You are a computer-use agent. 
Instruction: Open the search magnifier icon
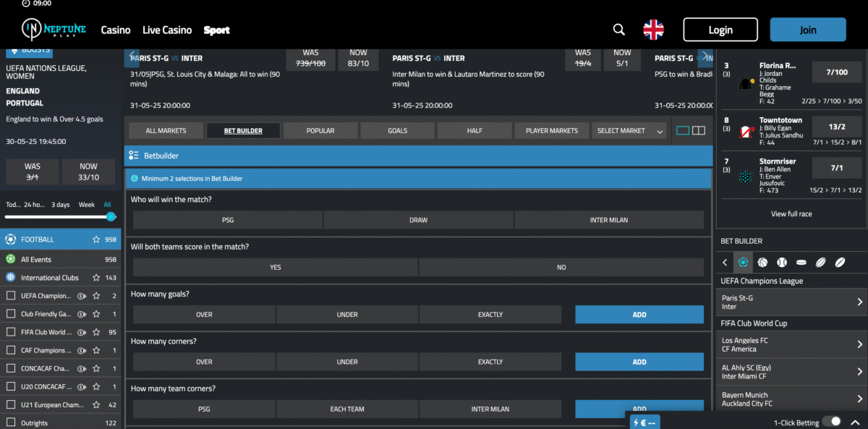pos(618,30)
